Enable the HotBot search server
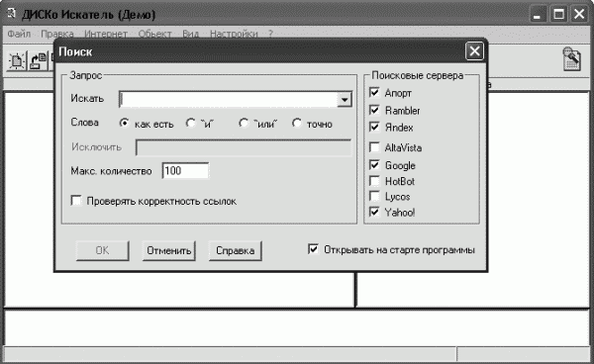This screenshot has width=594, height=364. (x=374, y=181)
